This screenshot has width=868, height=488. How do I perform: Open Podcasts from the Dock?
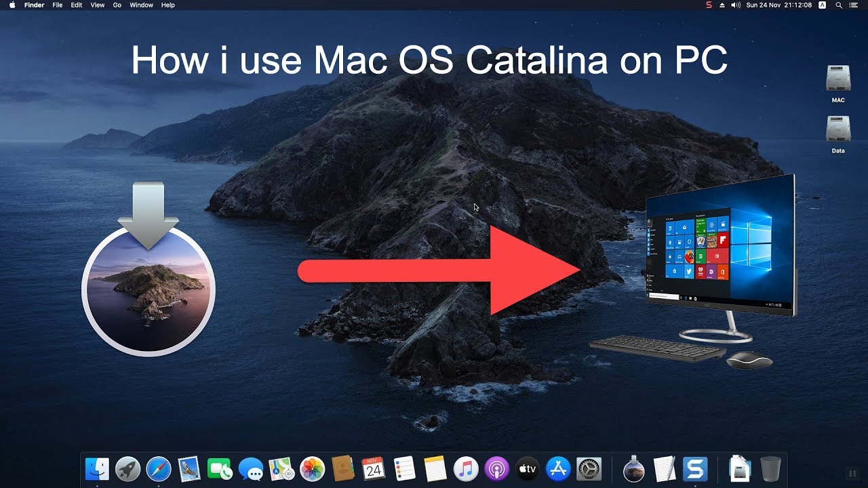497,468
